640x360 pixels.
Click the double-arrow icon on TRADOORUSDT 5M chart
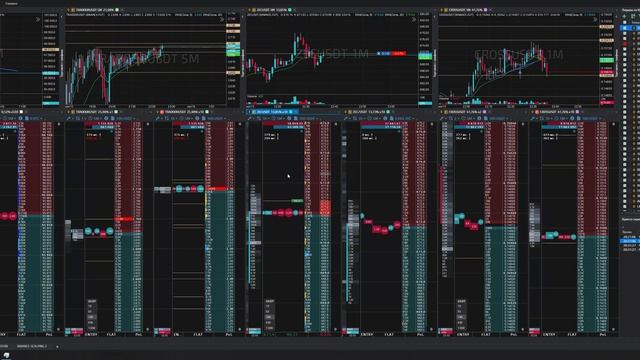tap(222, 19)
